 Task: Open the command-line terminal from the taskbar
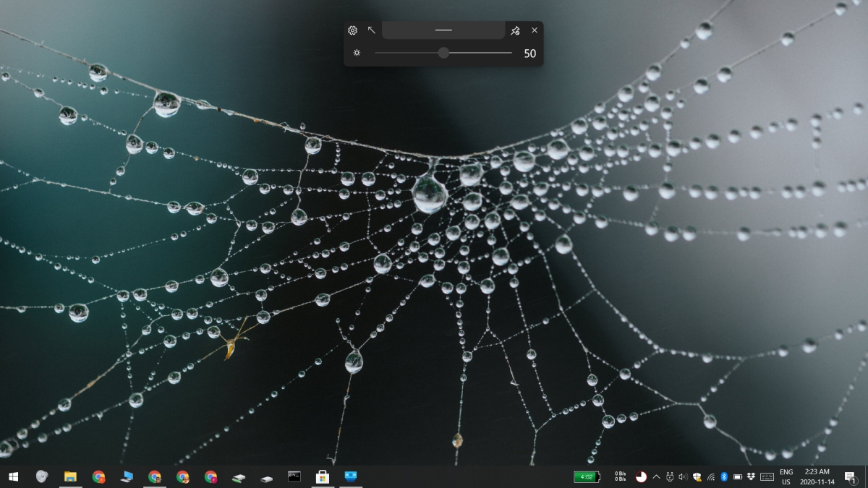coord(294,477)
